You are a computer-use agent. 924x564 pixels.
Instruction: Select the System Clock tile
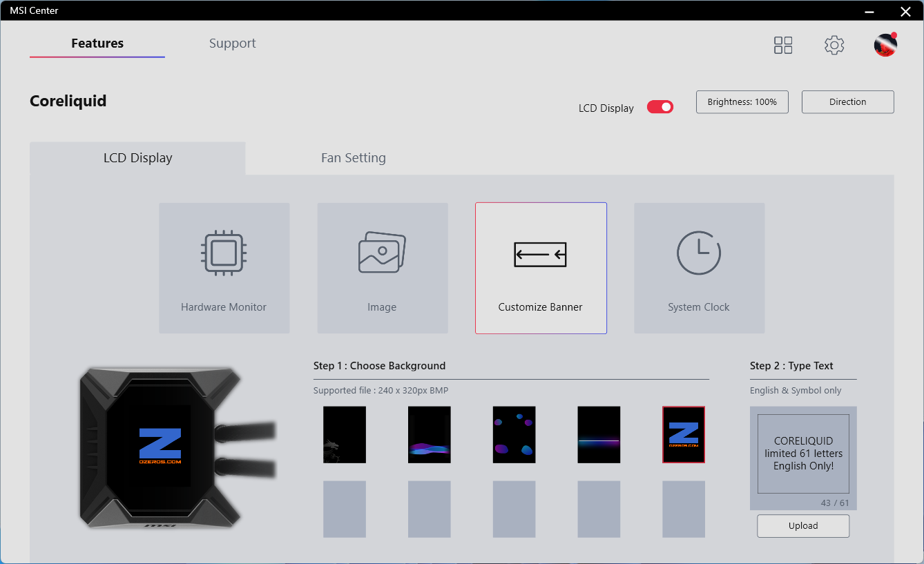pos(699,268)
